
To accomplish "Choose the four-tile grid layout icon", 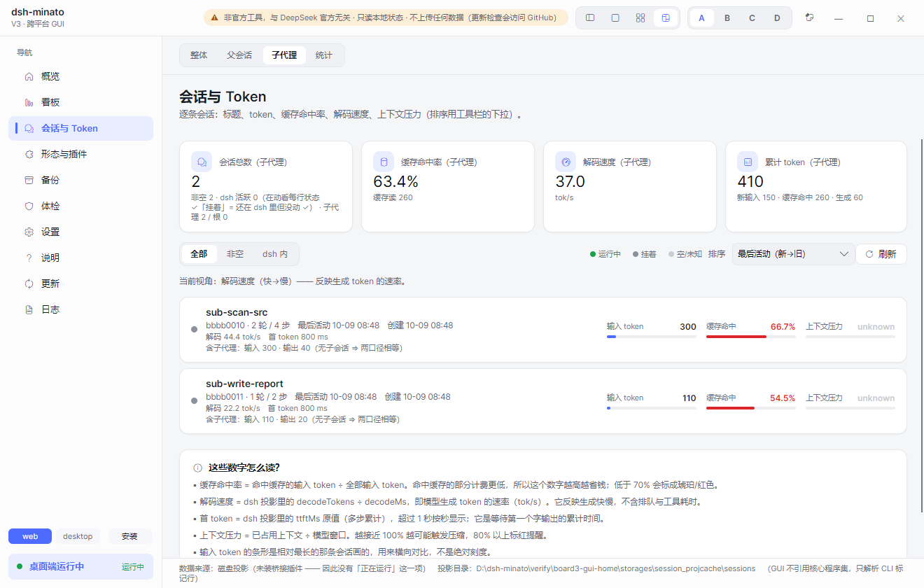I will (640, 18).
